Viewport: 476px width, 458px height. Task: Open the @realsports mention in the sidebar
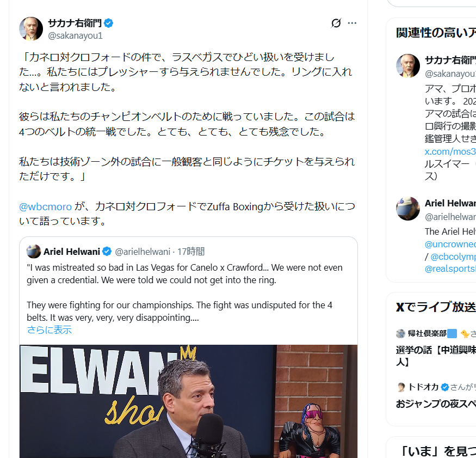click(450, 268)
